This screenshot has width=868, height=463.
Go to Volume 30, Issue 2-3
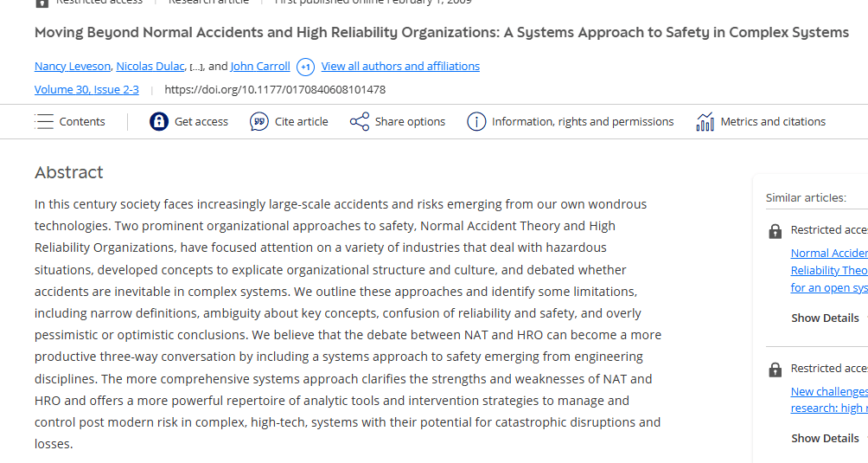tap(86, 89)
